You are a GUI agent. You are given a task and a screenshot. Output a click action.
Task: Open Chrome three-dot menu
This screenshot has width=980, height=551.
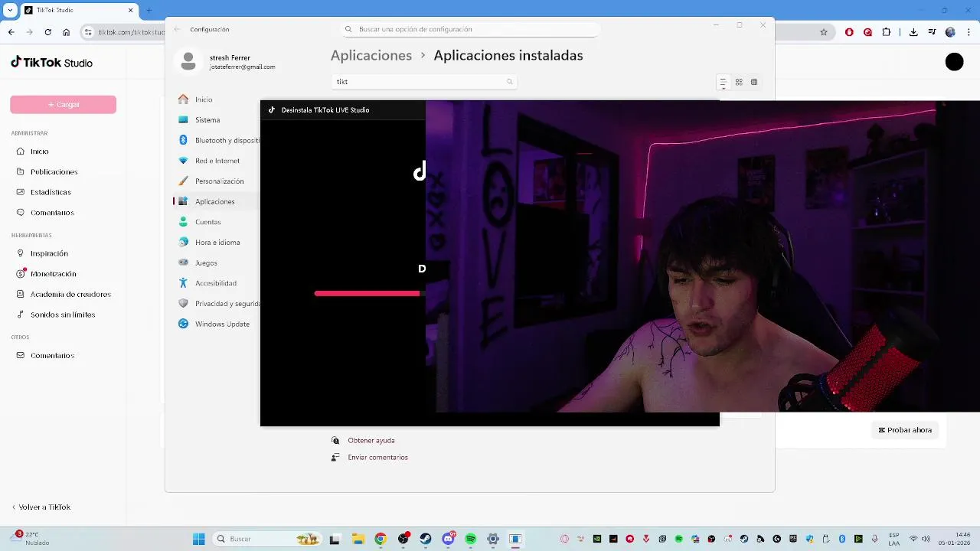(969, 32)
